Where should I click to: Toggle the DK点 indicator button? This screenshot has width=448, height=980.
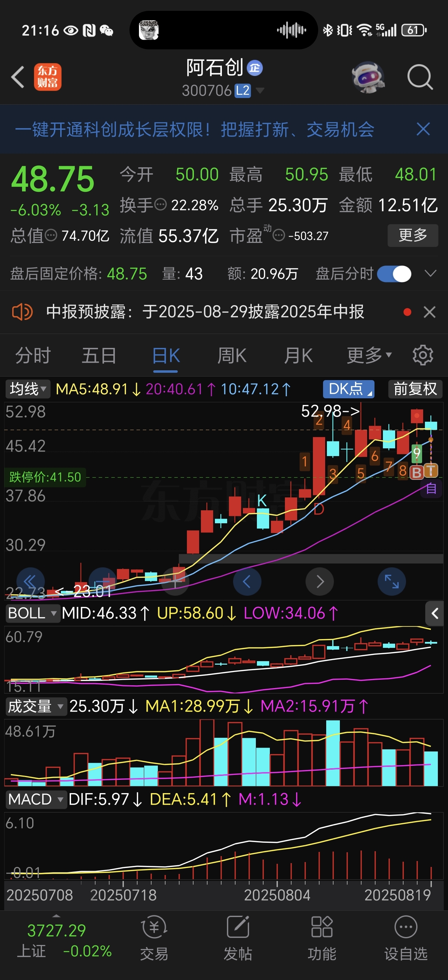pyautogui.click(x=349, y=389)
